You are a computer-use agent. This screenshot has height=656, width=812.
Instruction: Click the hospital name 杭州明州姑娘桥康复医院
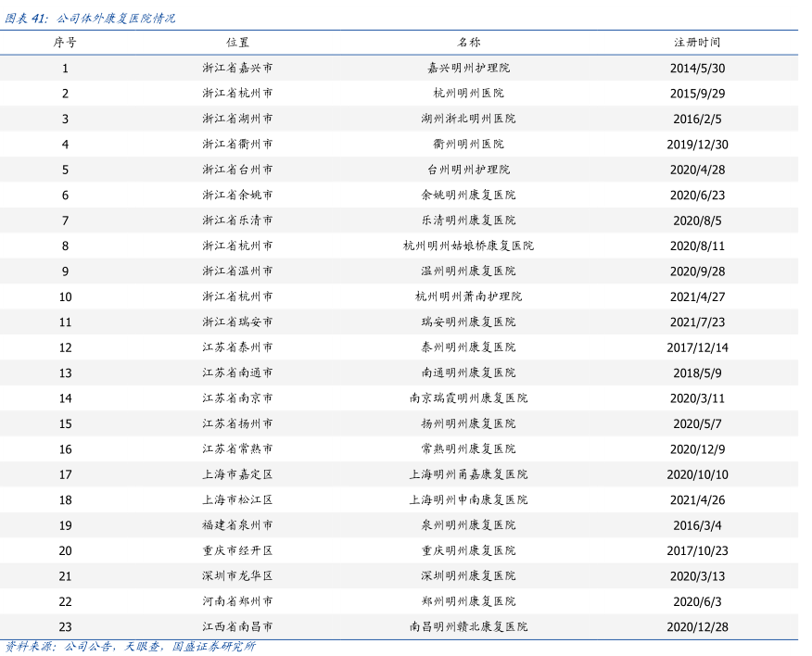click(469, 246)
